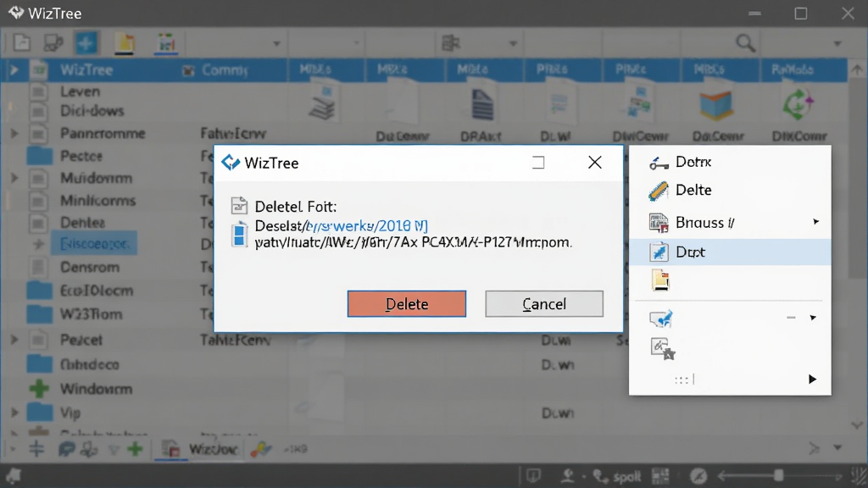868x488 pixels.
Task: Click the compass icon in status bar
Action: (698, 475)
